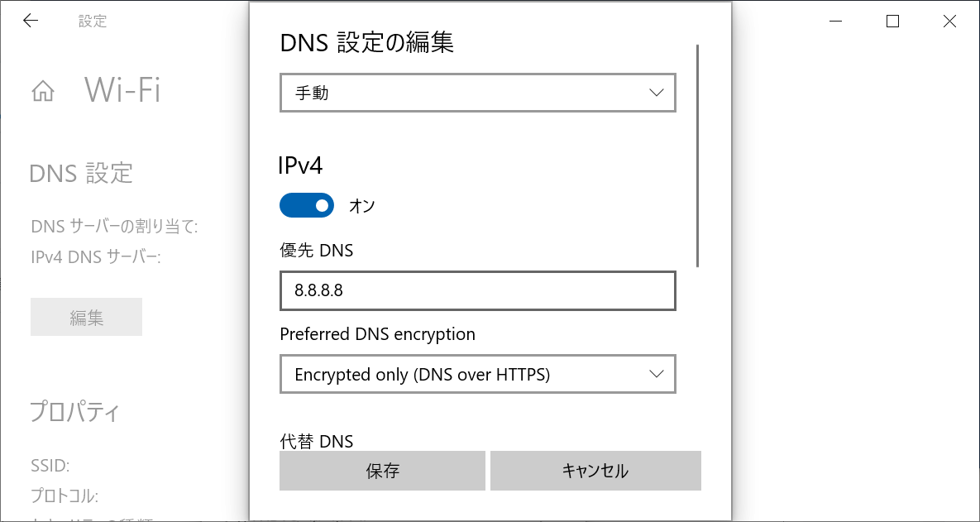Open the settings home via the house icon
The width and height of the screenshot is (980, 522).
coord(43,92)
